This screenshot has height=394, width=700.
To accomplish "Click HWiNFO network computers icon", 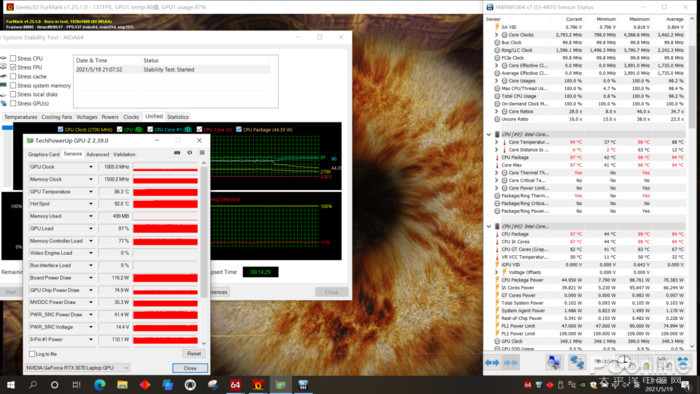I will click(x=577, y=362).
